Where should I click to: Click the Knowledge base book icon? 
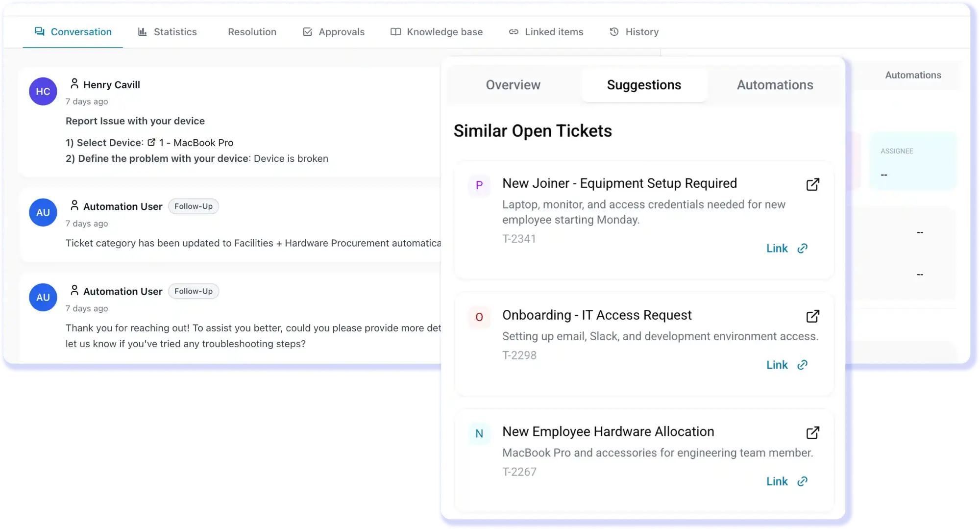[x=395, y=32]
